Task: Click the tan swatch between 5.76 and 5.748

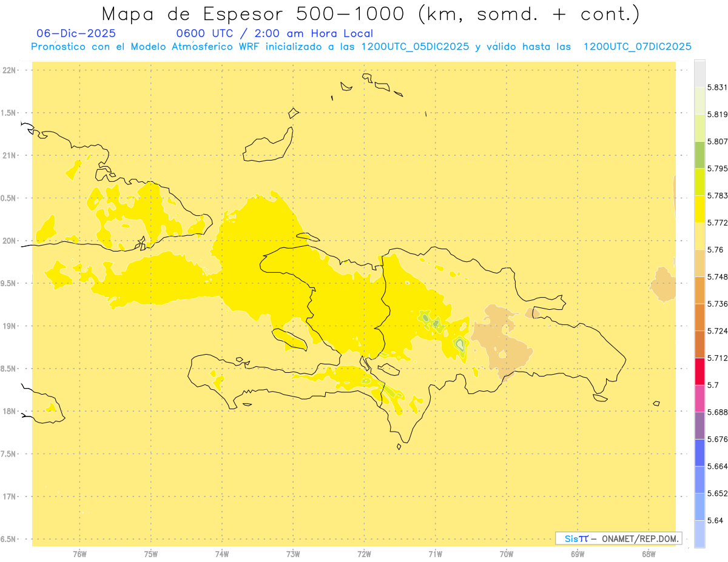Action: pos(699,263)
